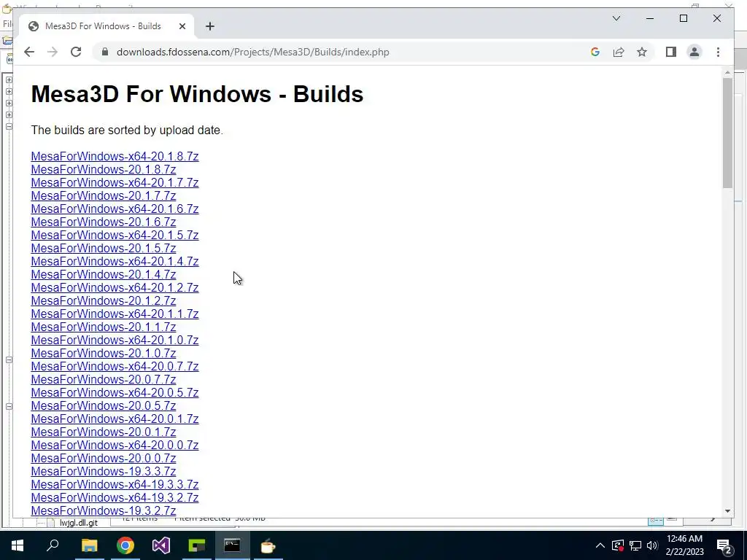Click the scrollbar up arrow

tap(727, 72)
